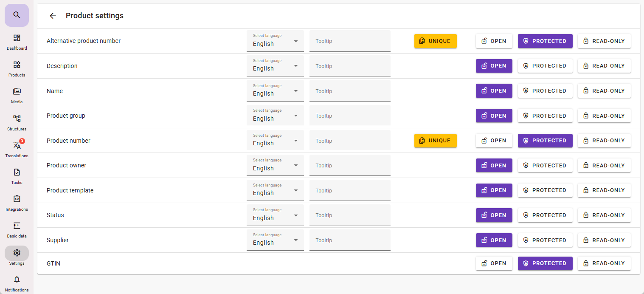
Task: Click Unique button for Product number
Action: point(435,141)
